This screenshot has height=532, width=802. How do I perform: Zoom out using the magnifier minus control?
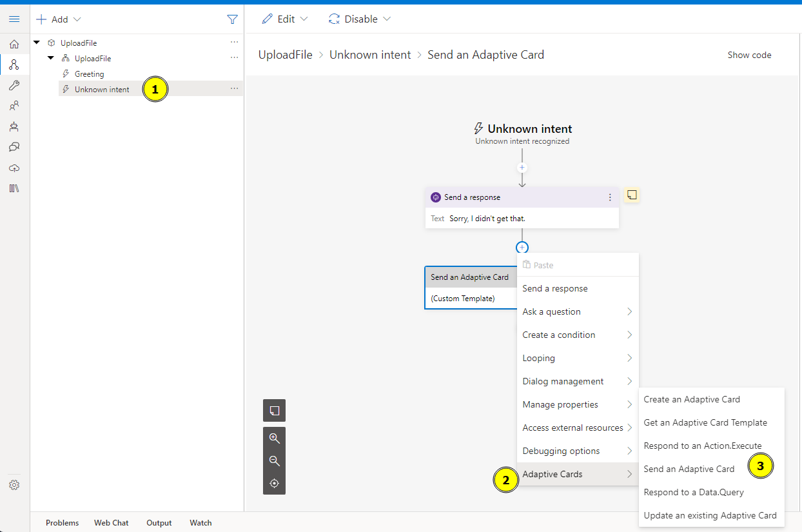click(274, 460)
